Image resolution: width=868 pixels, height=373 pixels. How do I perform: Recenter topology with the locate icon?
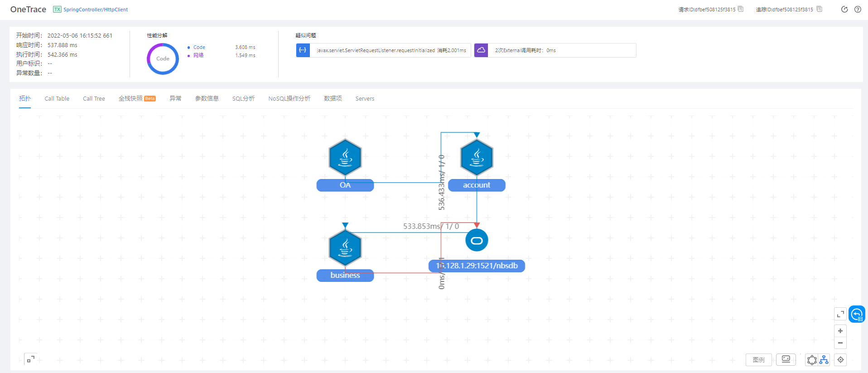click(x=840, y=360)
